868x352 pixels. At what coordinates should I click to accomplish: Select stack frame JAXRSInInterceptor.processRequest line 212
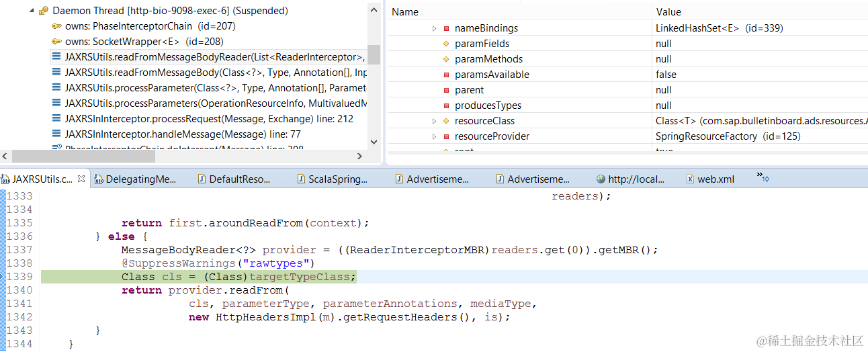point(208,119)
